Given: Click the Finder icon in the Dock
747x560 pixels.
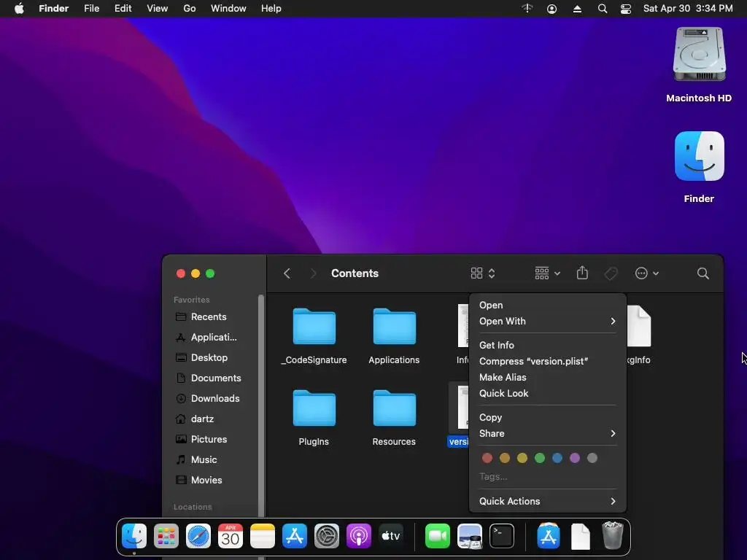Looking at the screenshot, I should click(134, 536).
